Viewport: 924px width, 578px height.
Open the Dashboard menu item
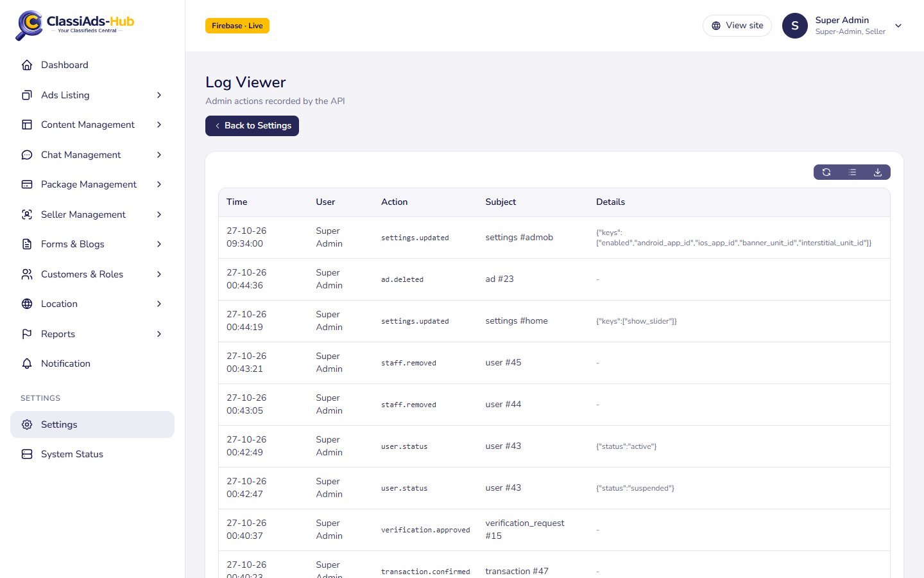pos(92,65)
